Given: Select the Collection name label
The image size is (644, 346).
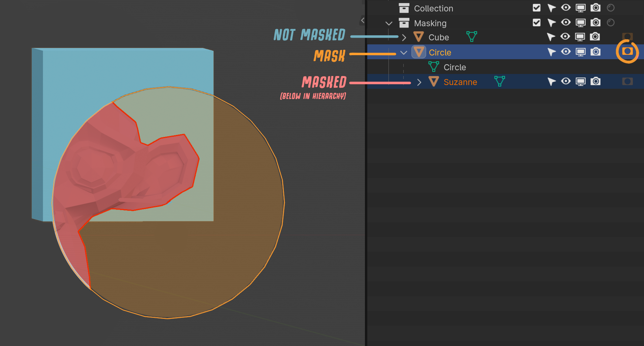Looking at the screenshot, I should point(434,8).
